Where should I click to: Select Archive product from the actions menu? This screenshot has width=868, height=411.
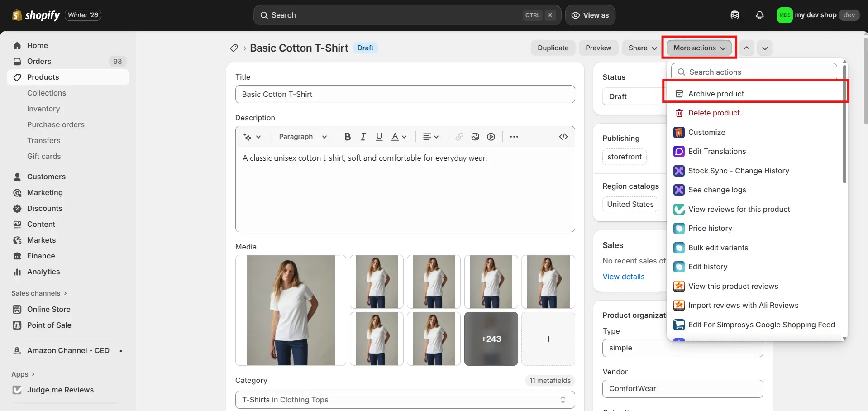(x=716, y=93)
